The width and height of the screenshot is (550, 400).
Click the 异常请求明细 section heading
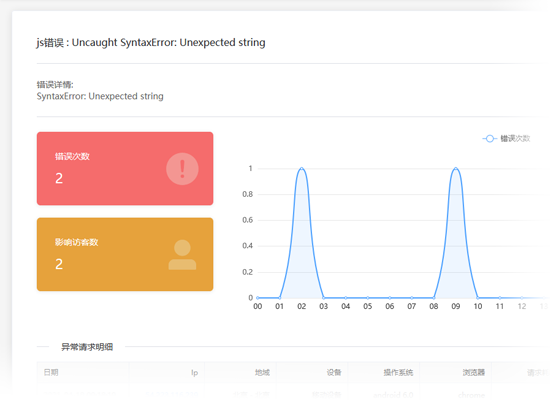point(87,347)
